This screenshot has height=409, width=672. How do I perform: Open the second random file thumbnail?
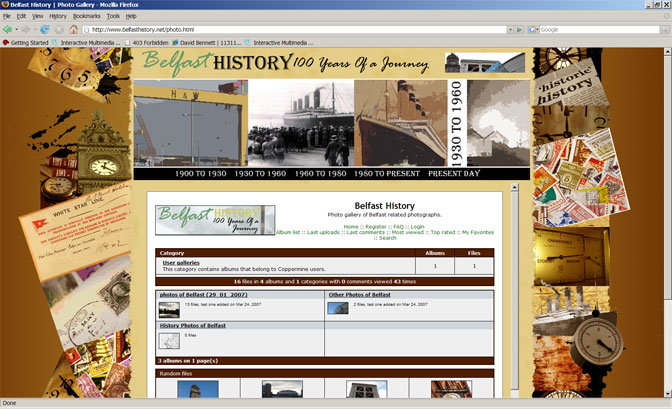coord(282,389)
